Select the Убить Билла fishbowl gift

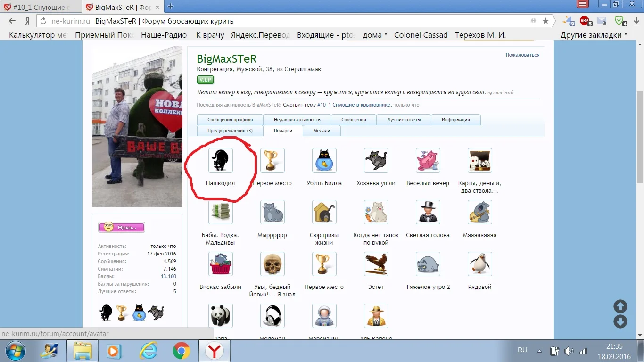point(324,160)
